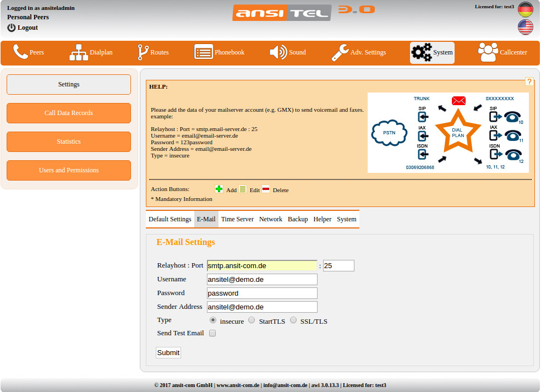Viewport: 541px width, 392px height.
Task: Open the Backup tab
Action: (x=298, y=219)
